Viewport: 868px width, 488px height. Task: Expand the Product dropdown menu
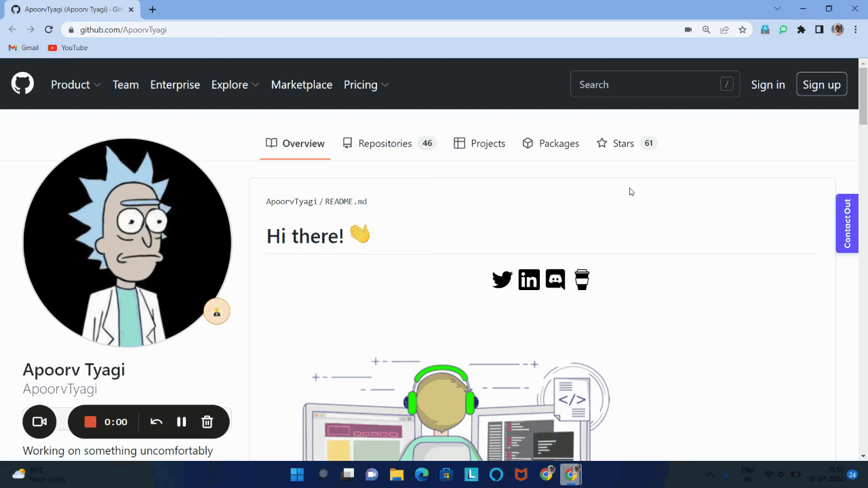pos(76,85)
